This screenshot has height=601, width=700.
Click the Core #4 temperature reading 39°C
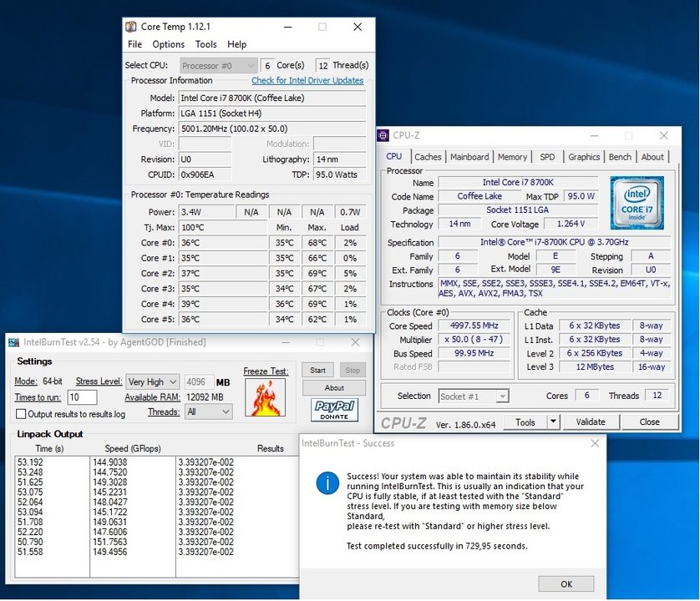tap(223, 304)
